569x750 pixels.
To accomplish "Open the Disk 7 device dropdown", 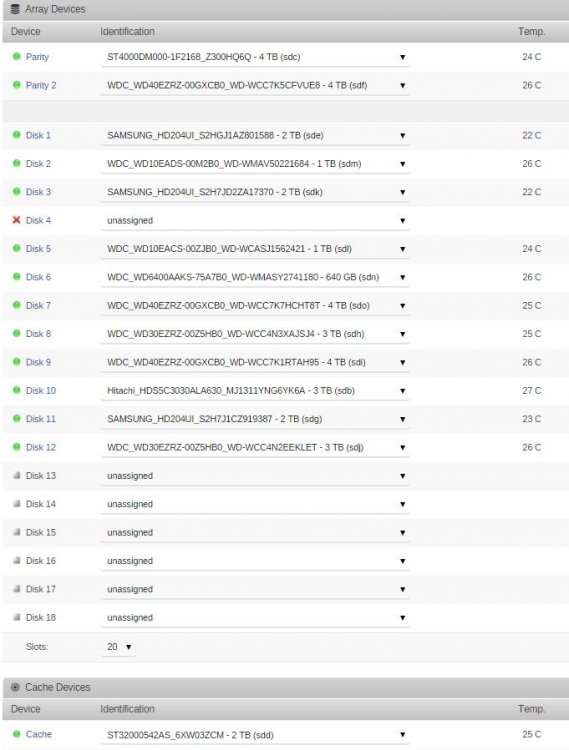I will pyautogui.click(x=255, y=305).
